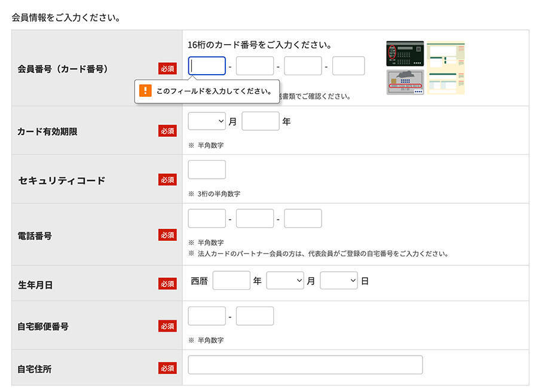Click the expiry year input field
538x392 pixels.
(x=261, y=121)
